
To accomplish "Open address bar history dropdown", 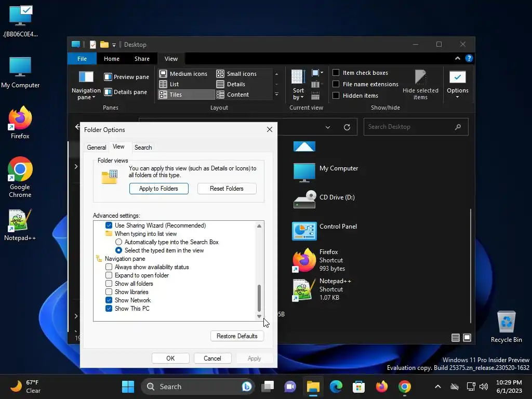I will (328, 127).
